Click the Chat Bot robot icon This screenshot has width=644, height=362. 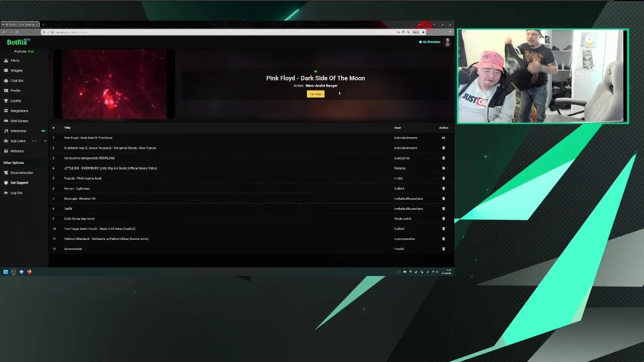pyautogui.click(x=6, y=80)
